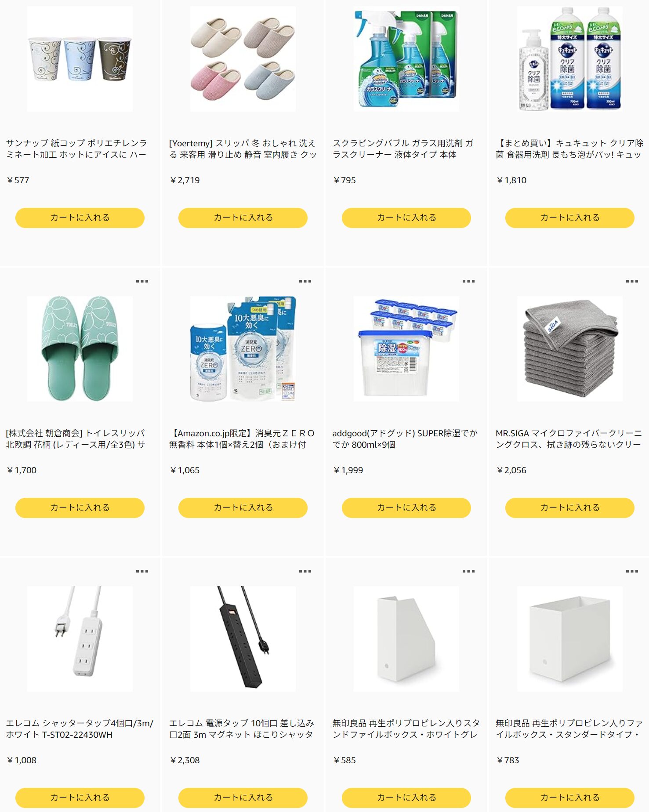Add the ¥2,308 Elecom power strip to cart
The image size is (649, 812).
pos(243,798)
